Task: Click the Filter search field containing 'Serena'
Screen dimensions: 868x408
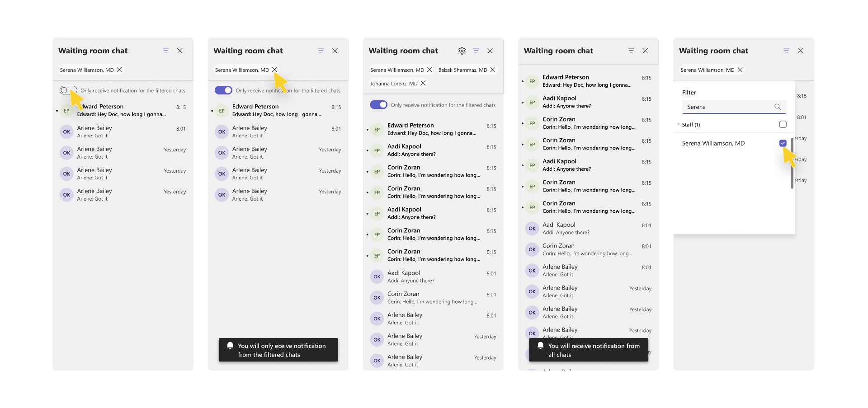Action: click(734, 107)
